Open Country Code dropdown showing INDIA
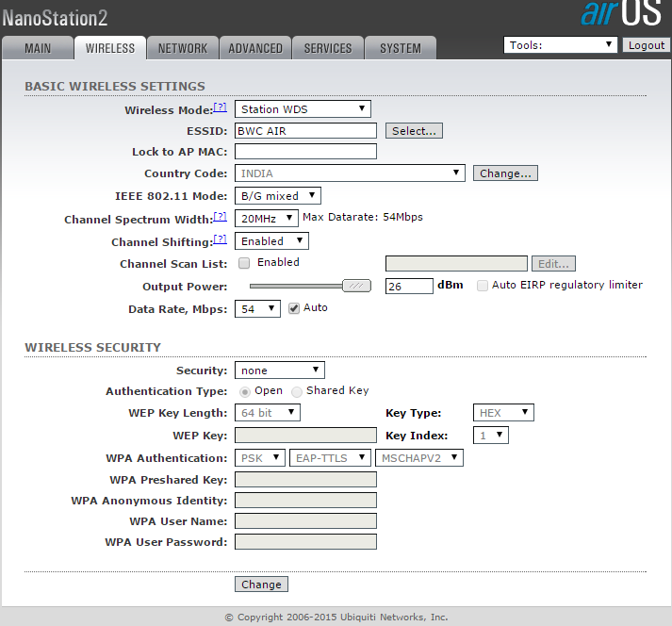 click(x=350, y=173)
